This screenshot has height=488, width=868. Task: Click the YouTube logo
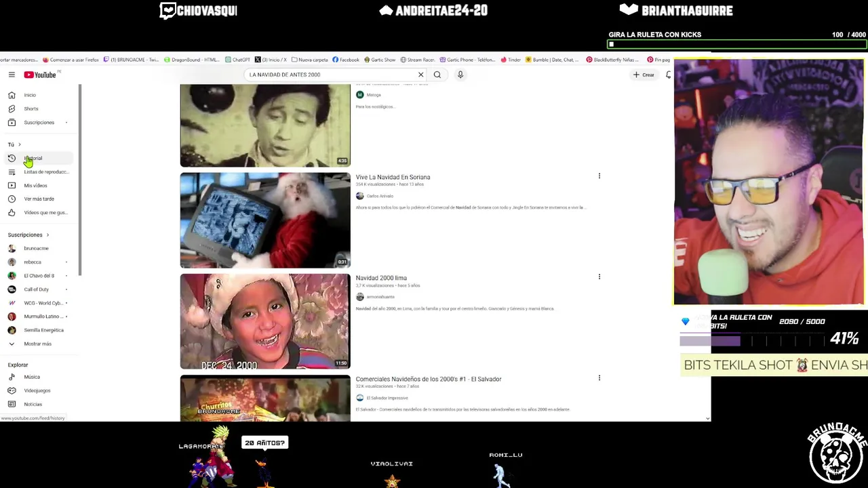[40, 75]
